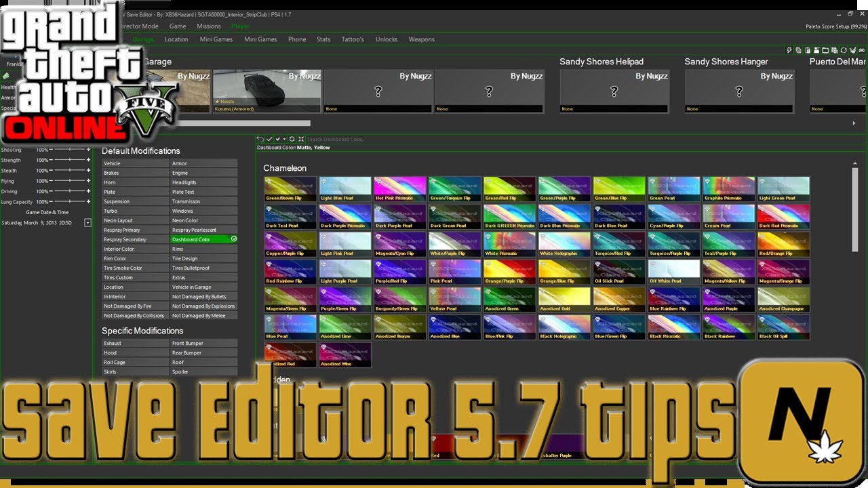Pick the Light Green Pearl swatch

(783, 189)
